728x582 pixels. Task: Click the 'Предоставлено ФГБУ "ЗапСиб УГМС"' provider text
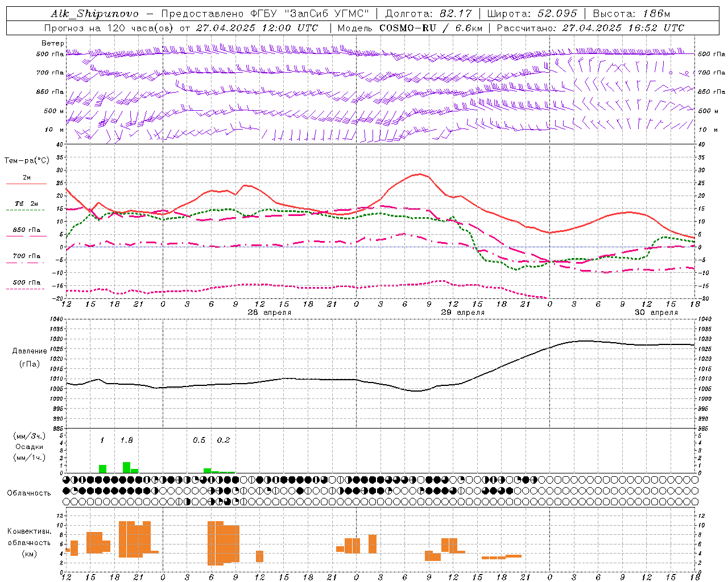tap(266, 14)
